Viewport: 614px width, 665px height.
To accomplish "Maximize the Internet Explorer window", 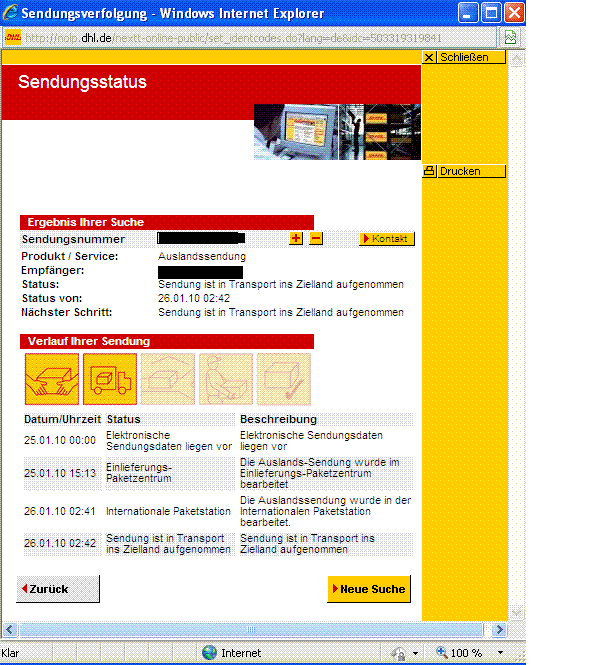I will tap(491, 12).
